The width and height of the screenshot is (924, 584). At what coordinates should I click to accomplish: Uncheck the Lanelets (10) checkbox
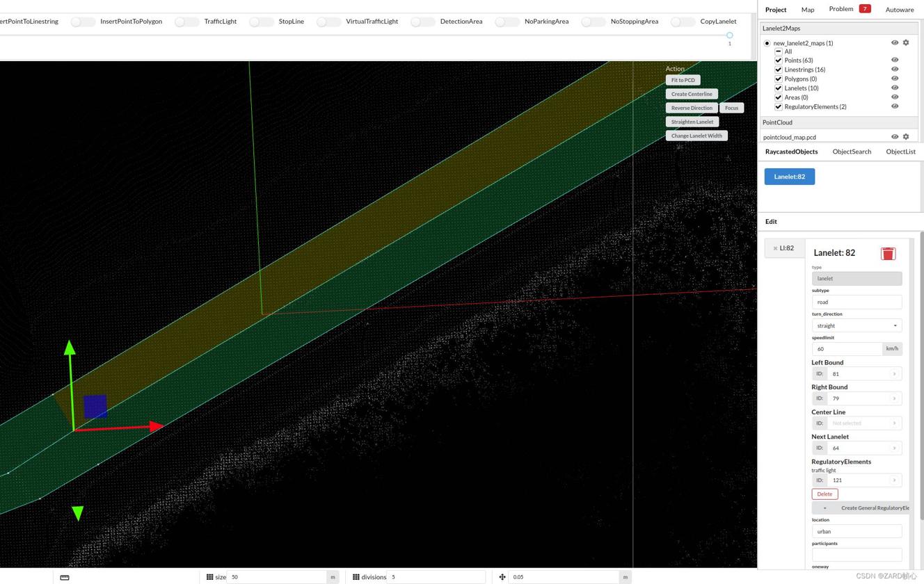(x=779, y=88)
